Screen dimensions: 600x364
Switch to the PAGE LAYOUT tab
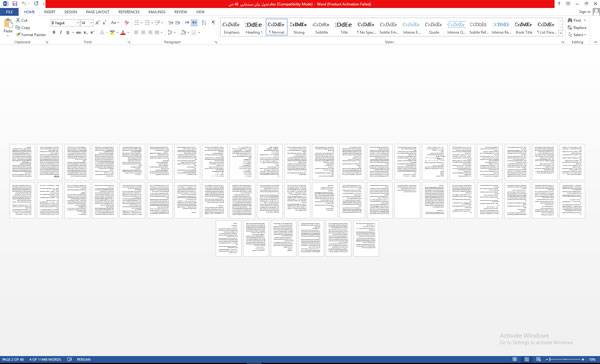click(x=98, y=12)
